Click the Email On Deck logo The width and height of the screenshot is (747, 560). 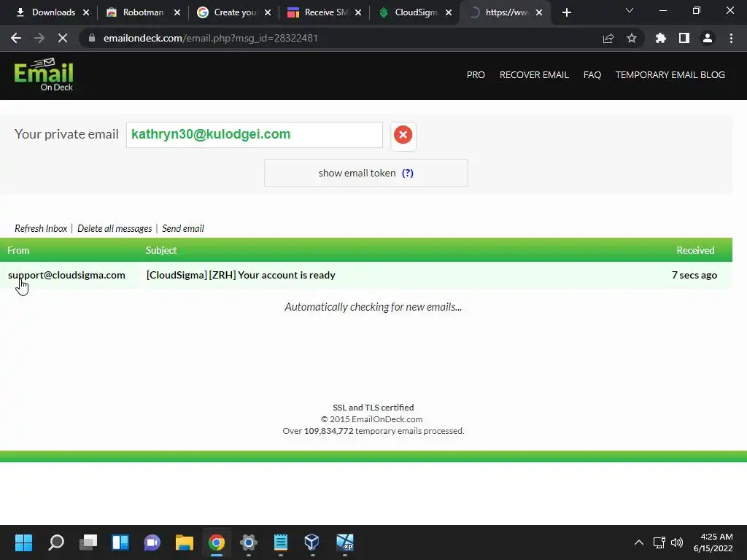coord(43,75)
